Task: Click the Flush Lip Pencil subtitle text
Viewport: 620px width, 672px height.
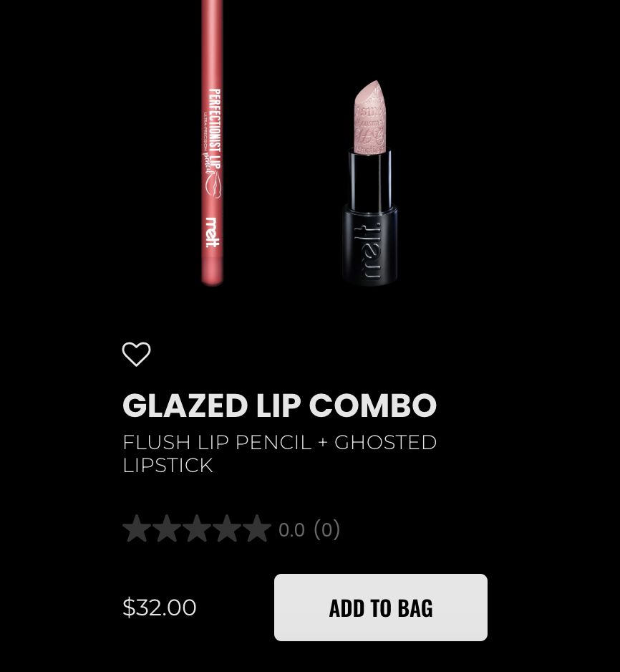Action: 280,454
